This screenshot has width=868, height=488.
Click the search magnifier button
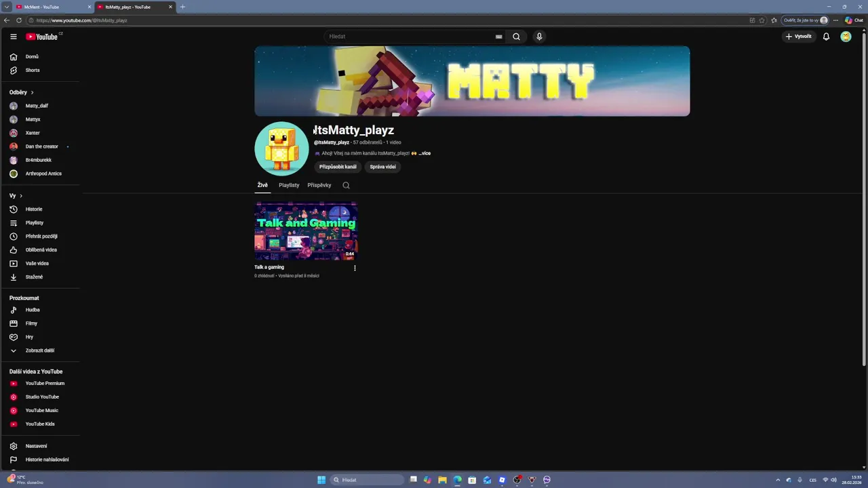coord(516,37)
